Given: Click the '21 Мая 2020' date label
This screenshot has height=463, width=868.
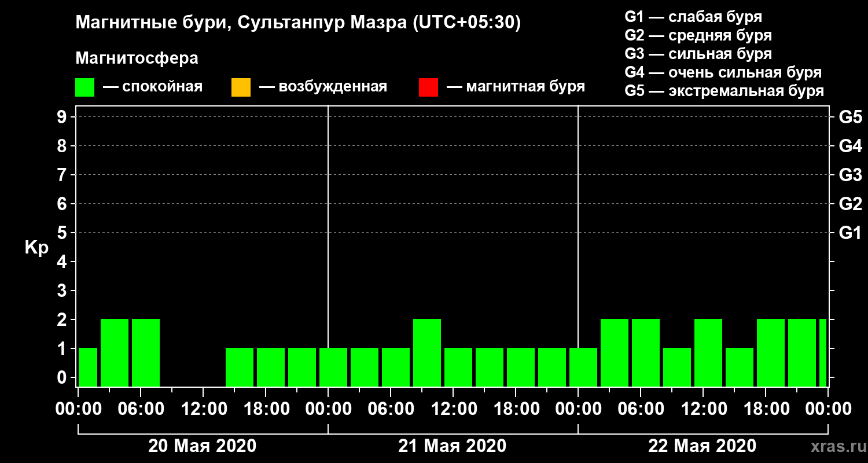Looking at the screenshot, I should click(453, 446).
